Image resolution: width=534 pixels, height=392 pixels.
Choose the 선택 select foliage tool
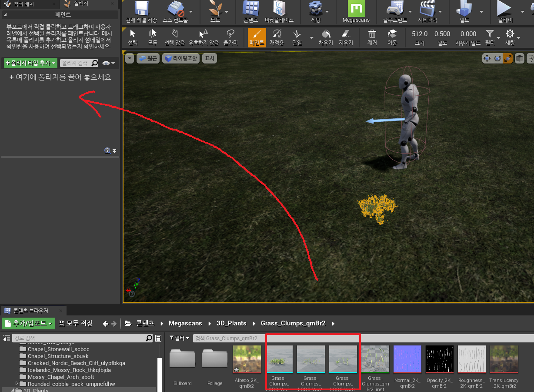(x=133, y=37)
